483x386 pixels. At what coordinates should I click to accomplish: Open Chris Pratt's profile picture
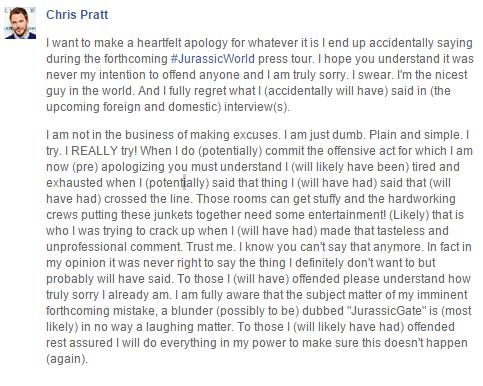tap(20, 23)
